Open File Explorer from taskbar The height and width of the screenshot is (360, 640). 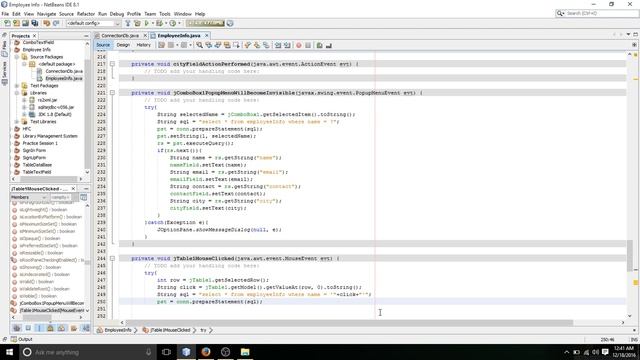pyautogui.click(x=245, y=352)
